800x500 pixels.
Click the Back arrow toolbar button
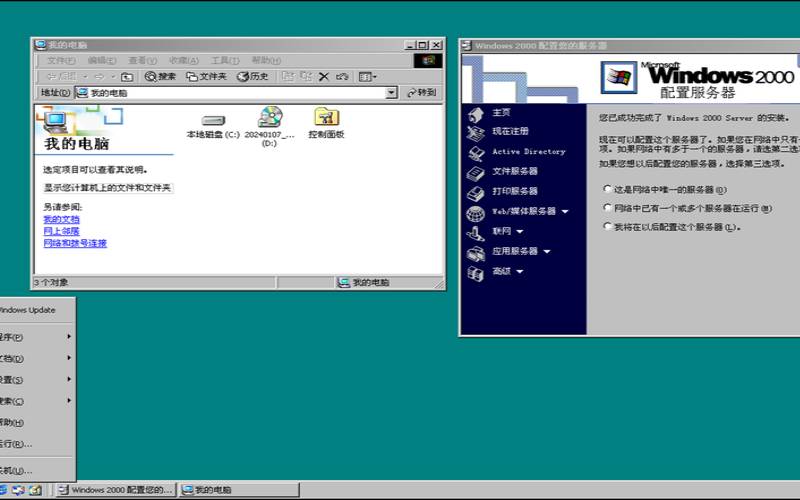click(x=60, y=77)
